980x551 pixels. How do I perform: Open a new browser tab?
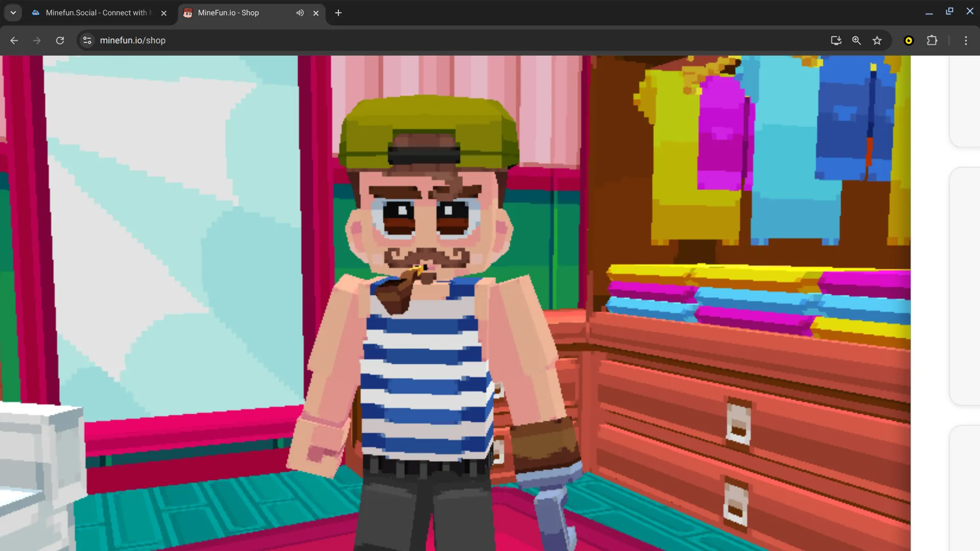pos(338,13)
